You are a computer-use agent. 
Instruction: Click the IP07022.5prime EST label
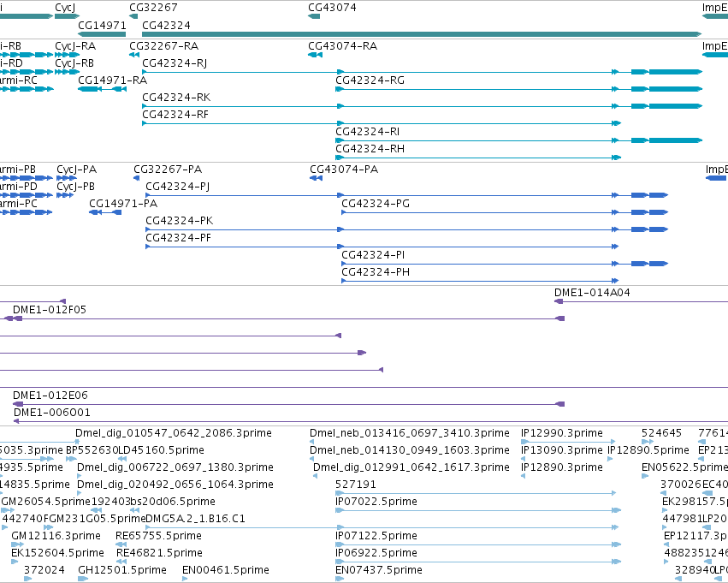(x=376, y=503)
